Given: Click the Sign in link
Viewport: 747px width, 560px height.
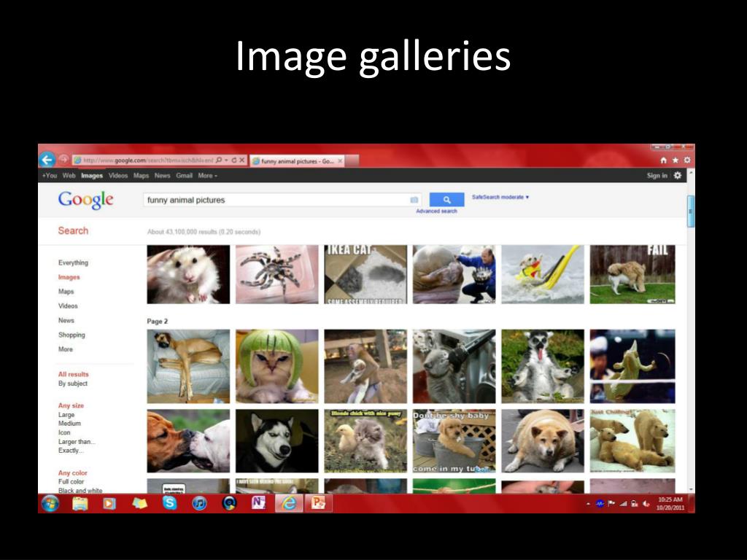Looking at the screenshot, I should [x=657, y=176].
